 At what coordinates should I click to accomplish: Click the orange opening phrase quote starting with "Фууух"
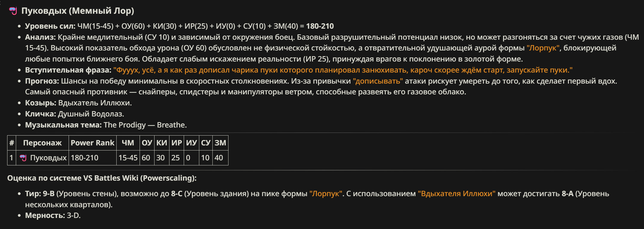(343, 70)
